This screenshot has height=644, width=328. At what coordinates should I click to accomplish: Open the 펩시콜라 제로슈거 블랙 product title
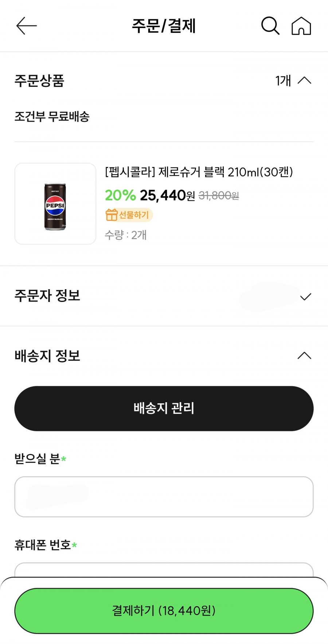(199, 172)
